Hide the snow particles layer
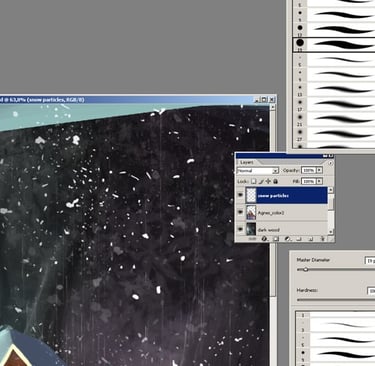The height and width of the screenshot is (366, 375). pyautogui.click(x=240, y=195)
